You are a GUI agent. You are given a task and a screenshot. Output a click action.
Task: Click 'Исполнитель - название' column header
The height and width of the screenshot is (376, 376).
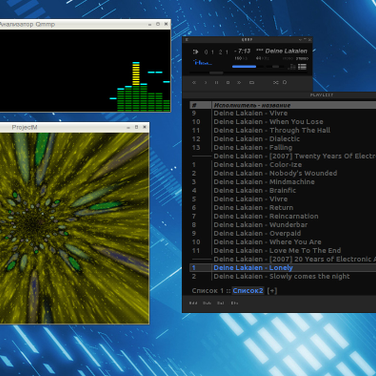coord(294,105)
